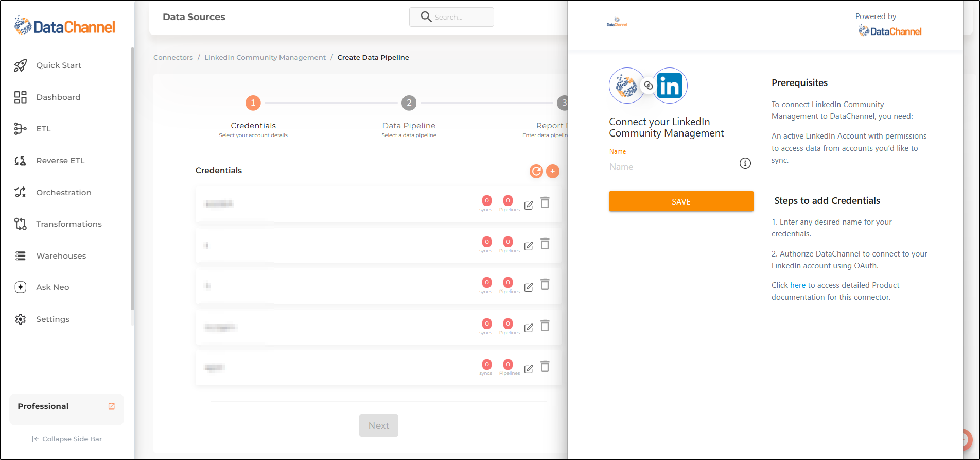980x460 pixels.
Task: Delete the second credential row
Action: click(545, 244)
